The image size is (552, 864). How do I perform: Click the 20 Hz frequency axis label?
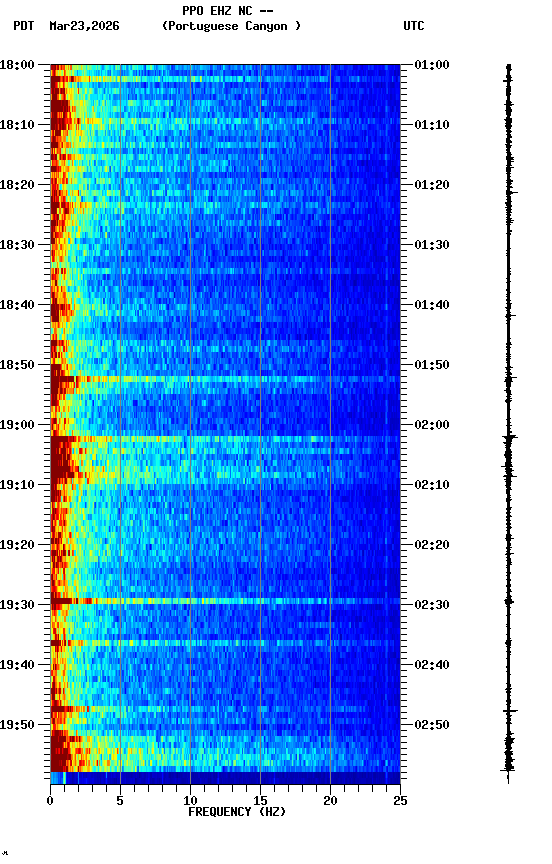330,801
